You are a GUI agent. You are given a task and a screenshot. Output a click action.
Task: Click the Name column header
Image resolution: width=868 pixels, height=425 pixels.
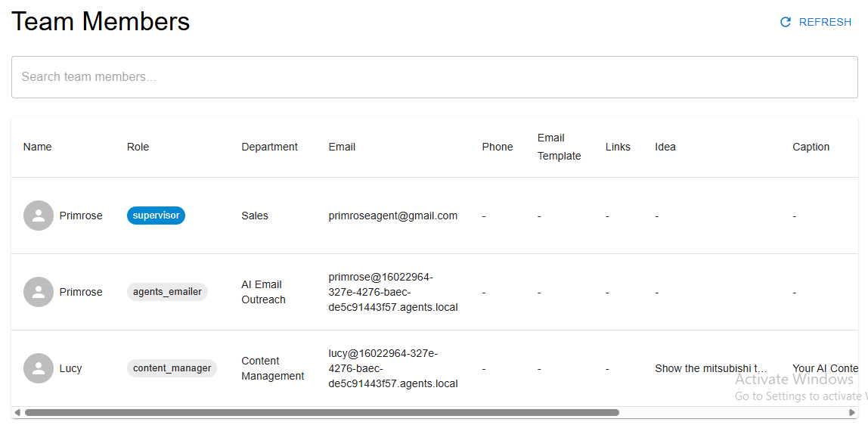tap(37, 147)
